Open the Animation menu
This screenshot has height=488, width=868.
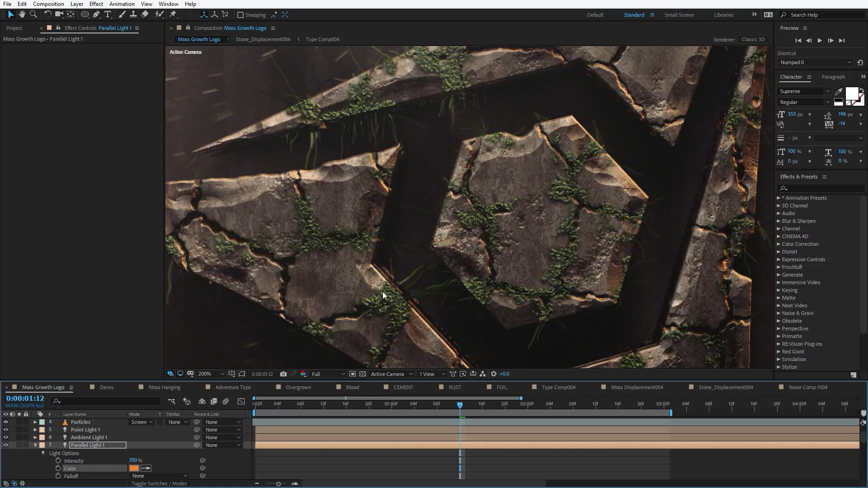[x=122, y=4]
